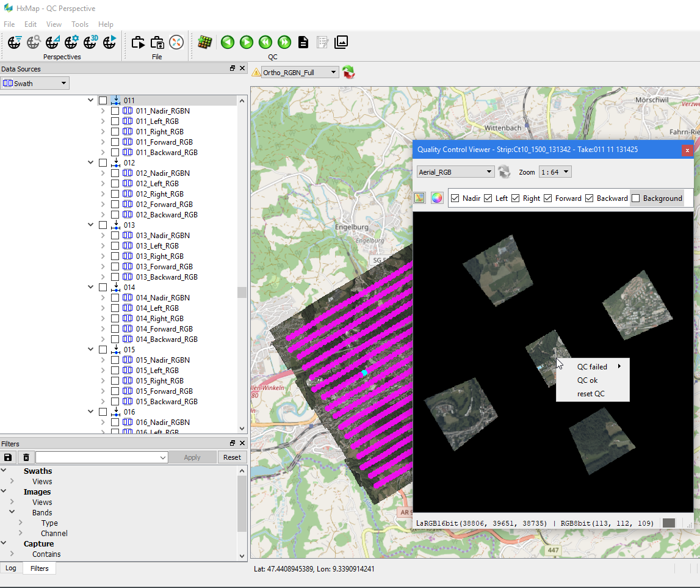The height and width of the screenshot is (588, 700).
Task: Check the box for 012_Nadir_RGBN
Action: tap(115, 173)
